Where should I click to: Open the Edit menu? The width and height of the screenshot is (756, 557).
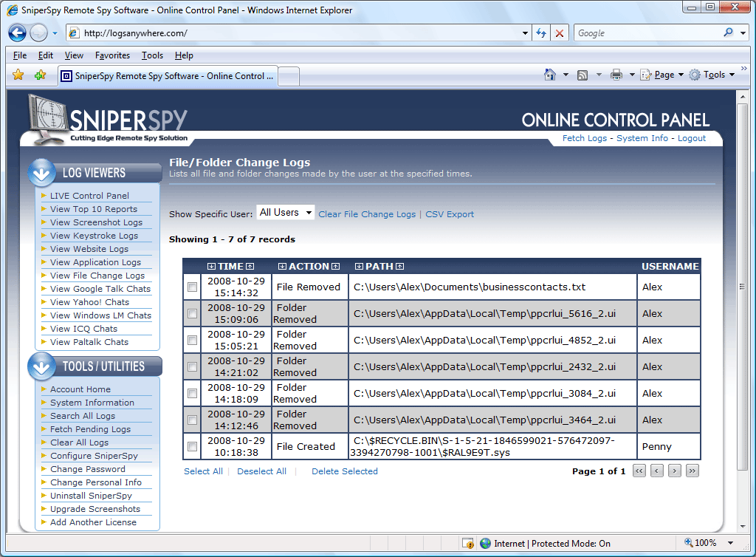point(46,55)
